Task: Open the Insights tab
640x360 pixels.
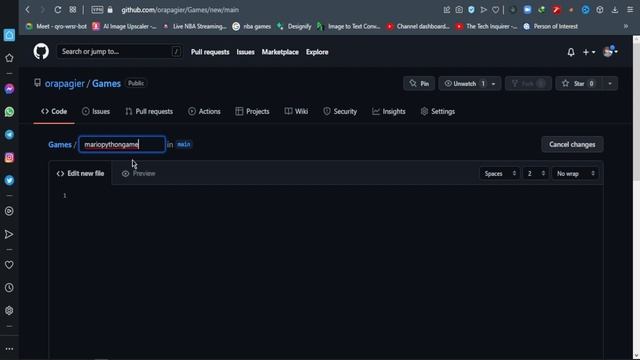Action: click(389, 111)
